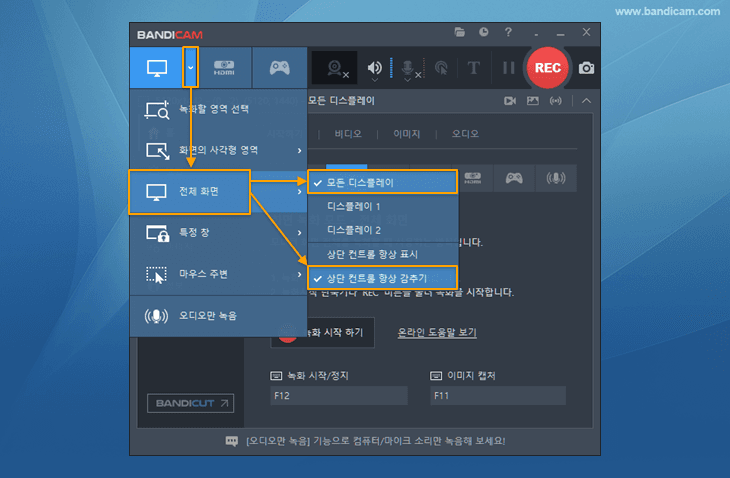Click the 이미지 캡처 hotkey field F11

pos(498,396)
